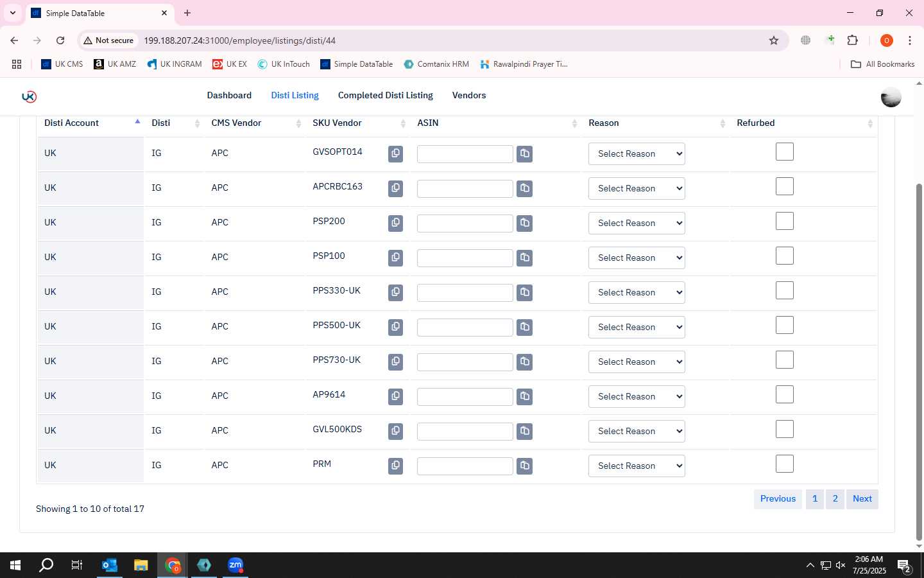Screen dimensions: 924x578
Task: Go to the Previous page of results
Action: pos(778,498)
